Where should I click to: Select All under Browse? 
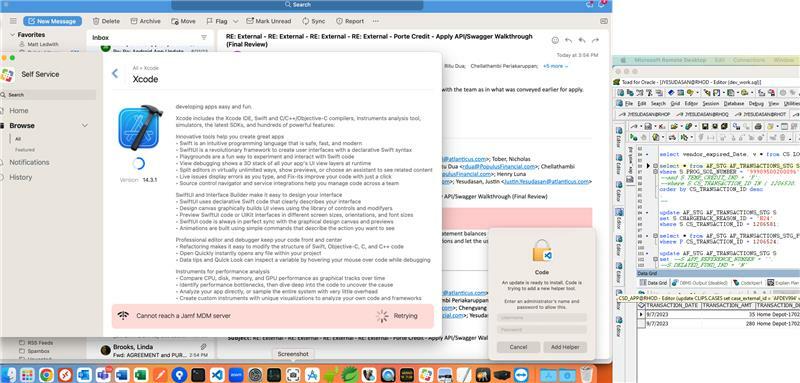tap(18, 139)
